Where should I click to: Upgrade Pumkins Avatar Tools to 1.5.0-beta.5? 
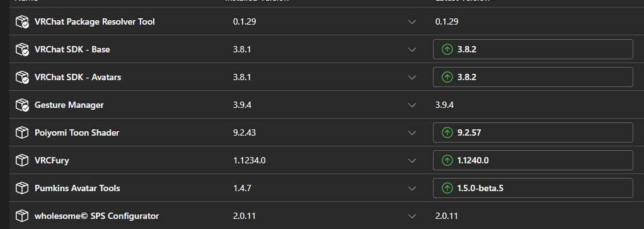pyautogui.click(x=532, y=188)
